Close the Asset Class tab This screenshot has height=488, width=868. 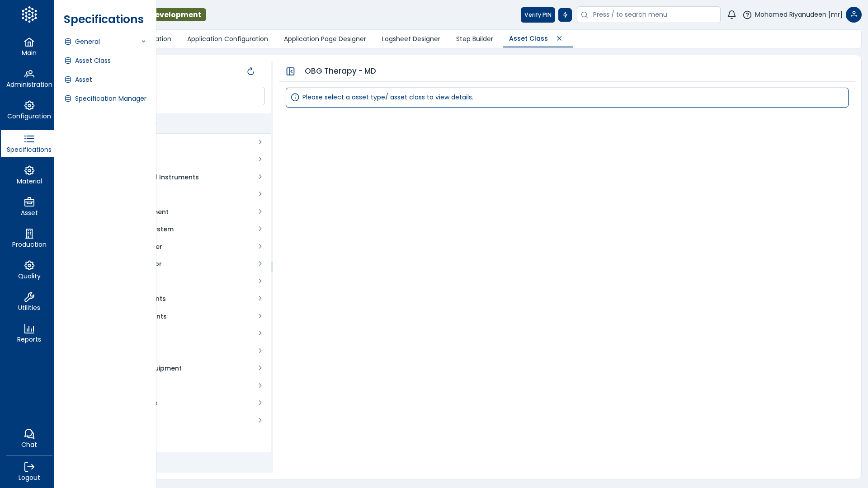coord(559,38)
